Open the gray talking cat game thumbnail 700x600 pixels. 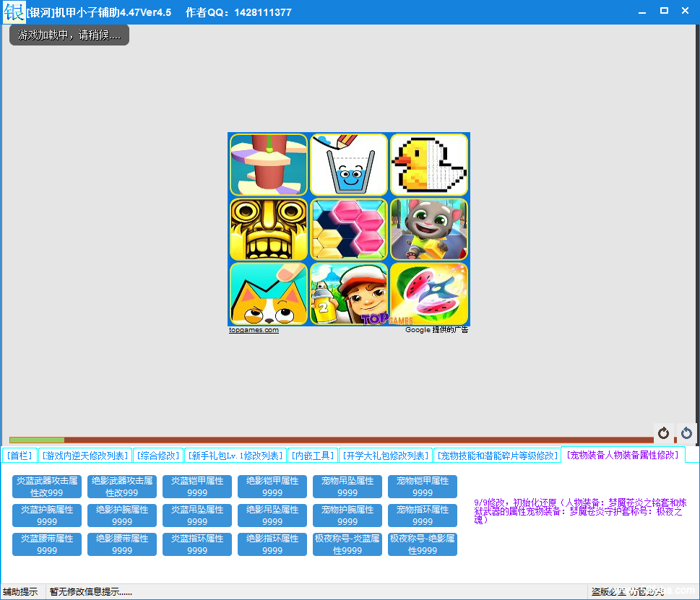pos(429,230)
